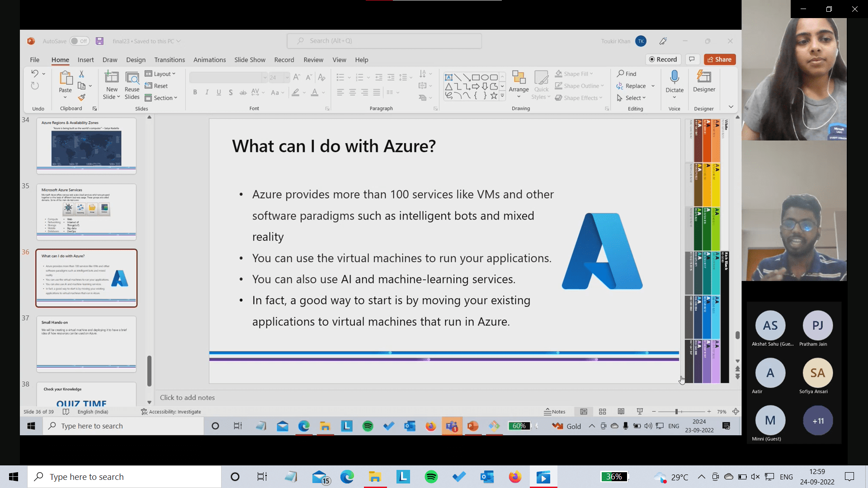Switch to the Design tab
Screen dimensions: 868x488
[136, 60]
